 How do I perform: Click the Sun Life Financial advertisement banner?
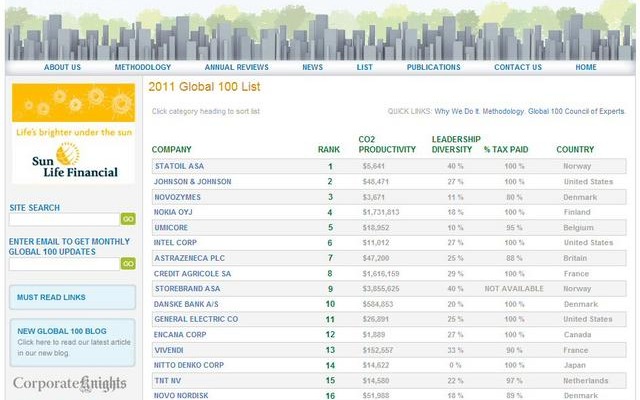[x=73, y=133]
